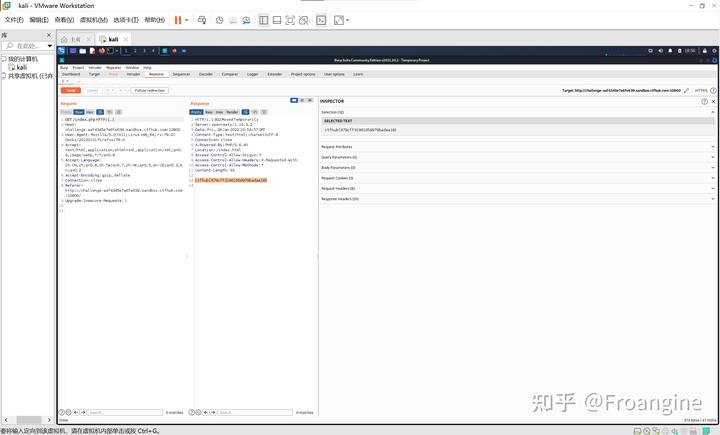Screen dimensions: 720x435
Task: Open the Burp menu in Burp Suite
Action: [x=64, y=68]
